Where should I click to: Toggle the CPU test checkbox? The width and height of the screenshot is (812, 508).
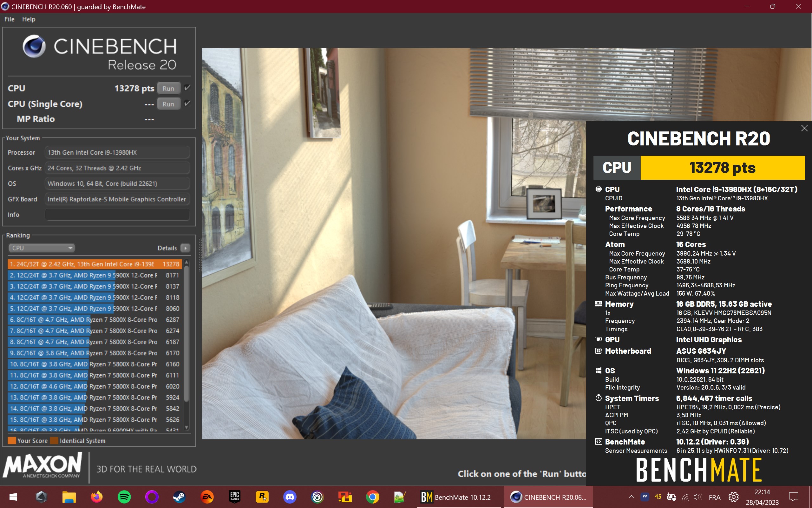pos(187,88)
